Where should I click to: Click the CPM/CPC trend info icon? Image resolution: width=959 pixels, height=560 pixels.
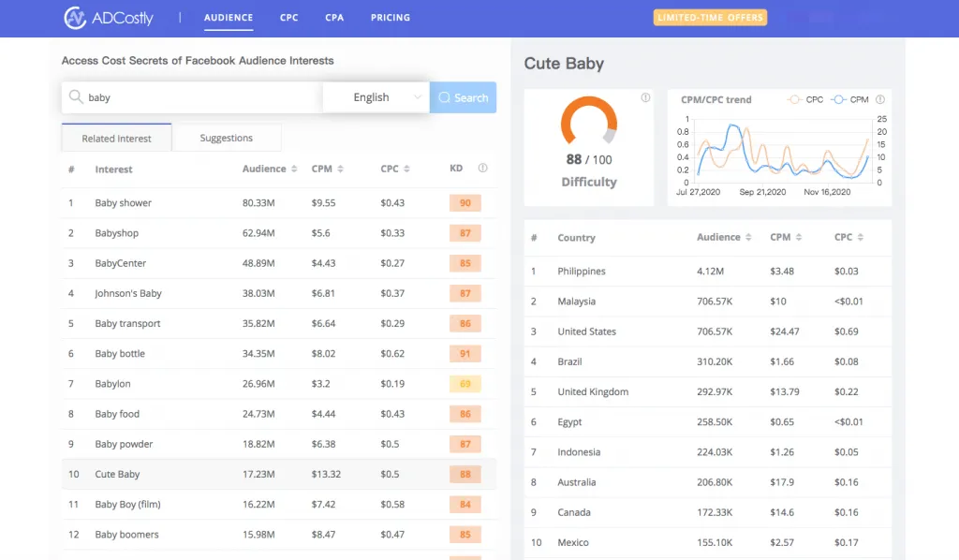coord(880,99)
